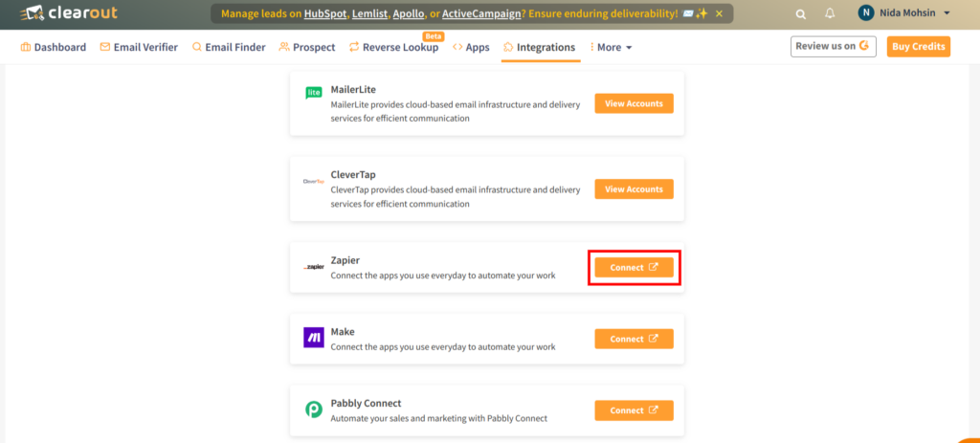
Task: Click the Beta badge on Reverse Lookup
Action: (434, 36)
